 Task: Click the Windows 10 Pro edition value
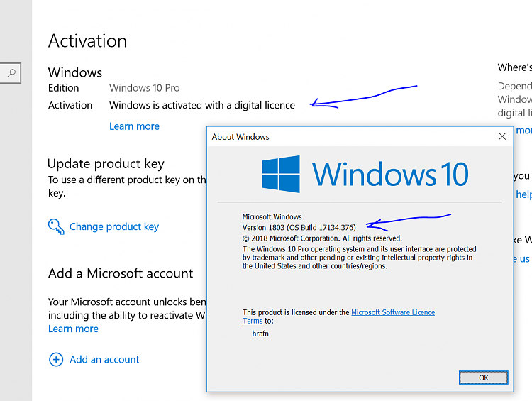144,88
